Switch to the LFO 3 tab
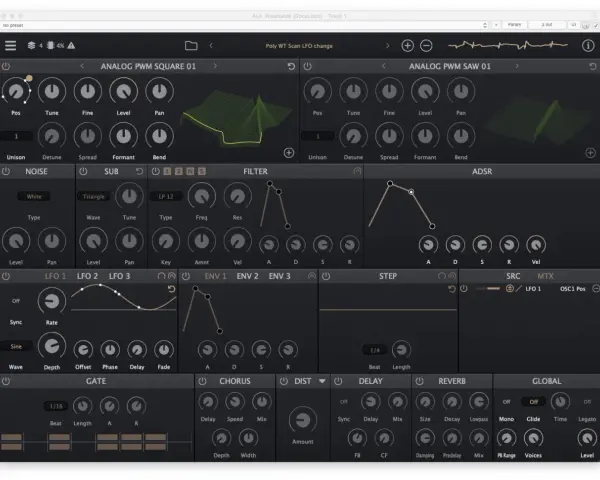Viewport: 600px width, 480px height. [119, 276]
